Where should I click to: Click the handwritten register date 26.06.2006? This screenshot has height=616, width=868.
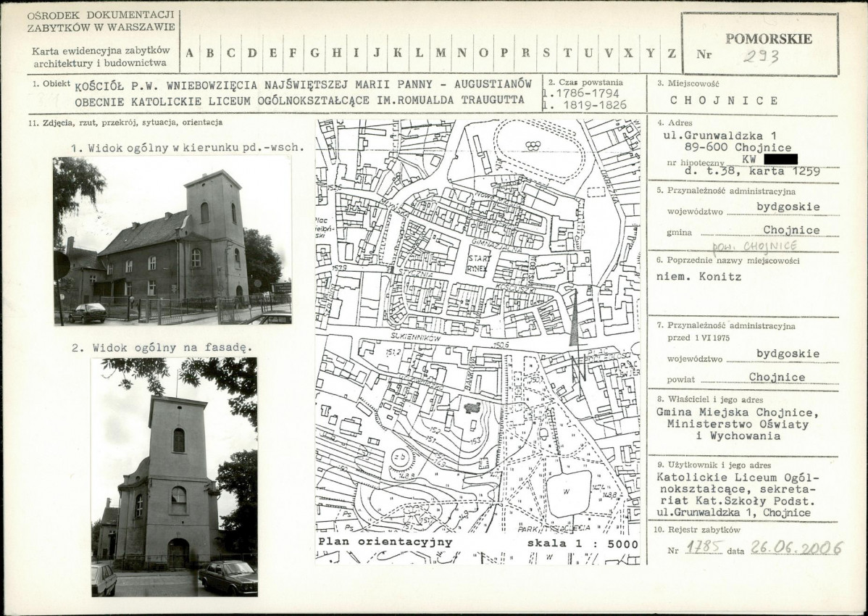pos(796,548)
